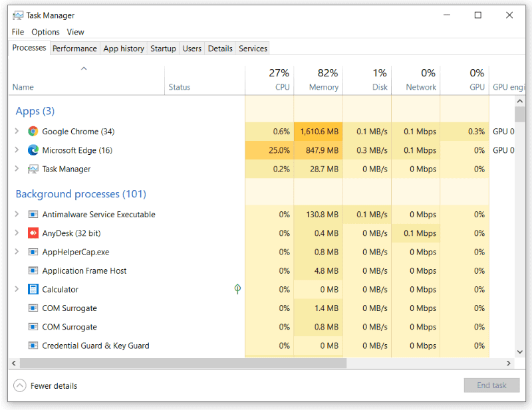Select the Calculator process name
Viewport: 532px width, 410px height.
pyautogui.click(x=60, y=290)
